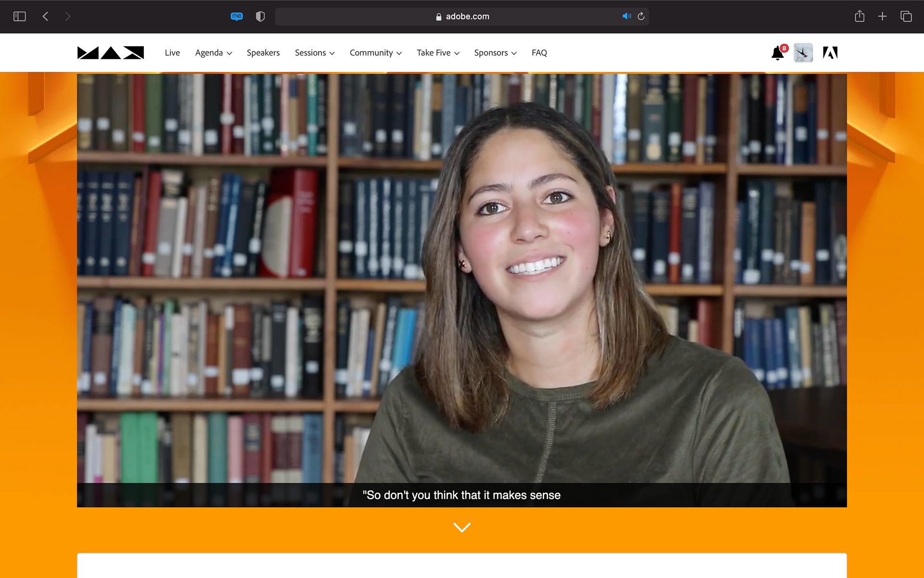Open the Community dropdown
The height and width of the screenshot is (578, 924).
375,53
